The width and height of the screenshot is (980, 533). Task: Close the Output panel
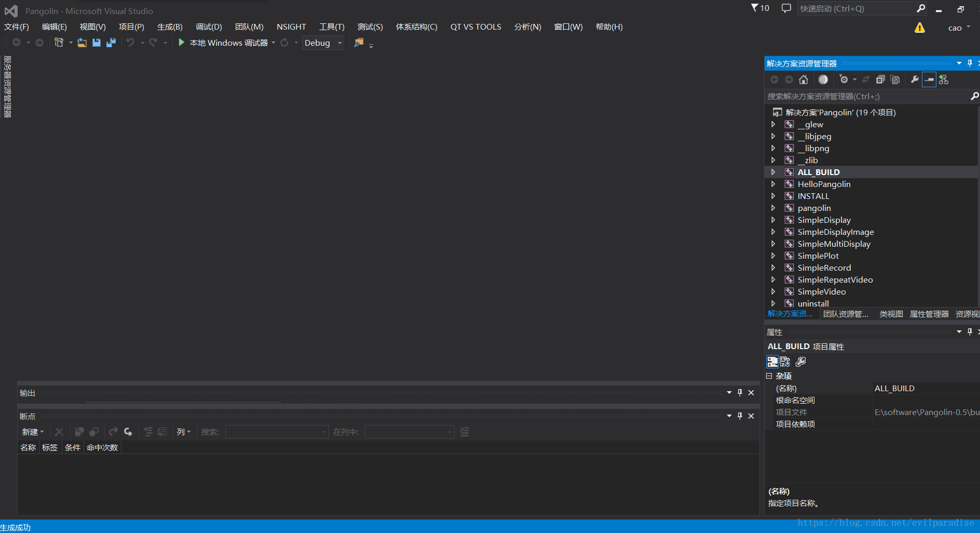pos(751,393)
